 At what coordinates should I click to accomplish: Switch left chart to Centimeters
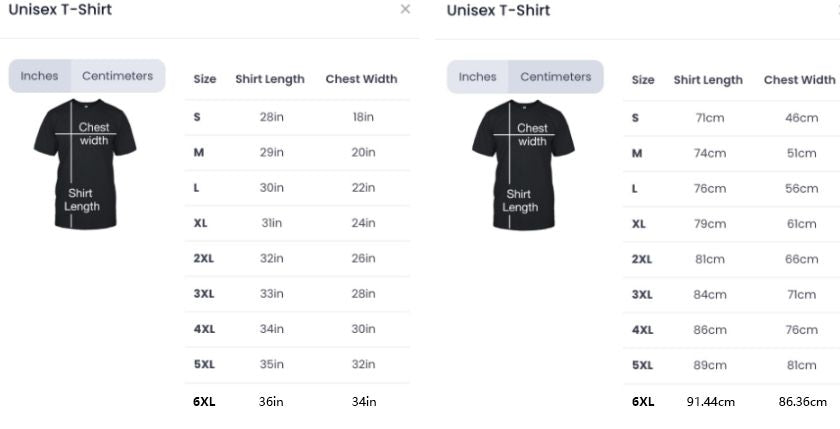(x=117, y=76)
